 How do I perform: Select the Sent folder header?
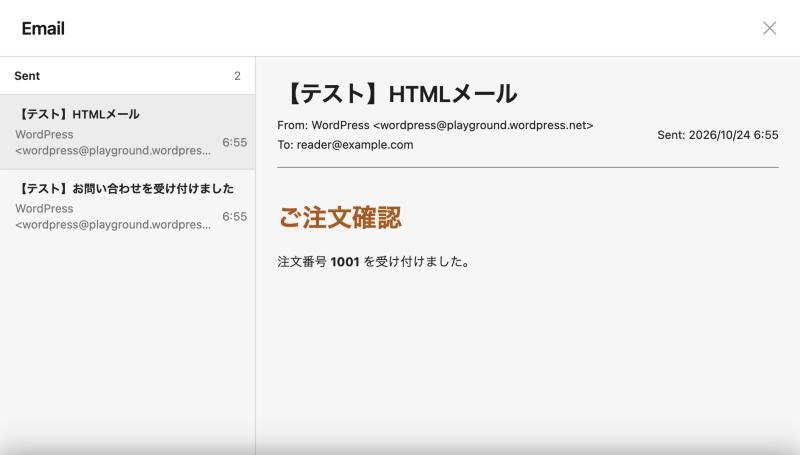click(128, 76)
